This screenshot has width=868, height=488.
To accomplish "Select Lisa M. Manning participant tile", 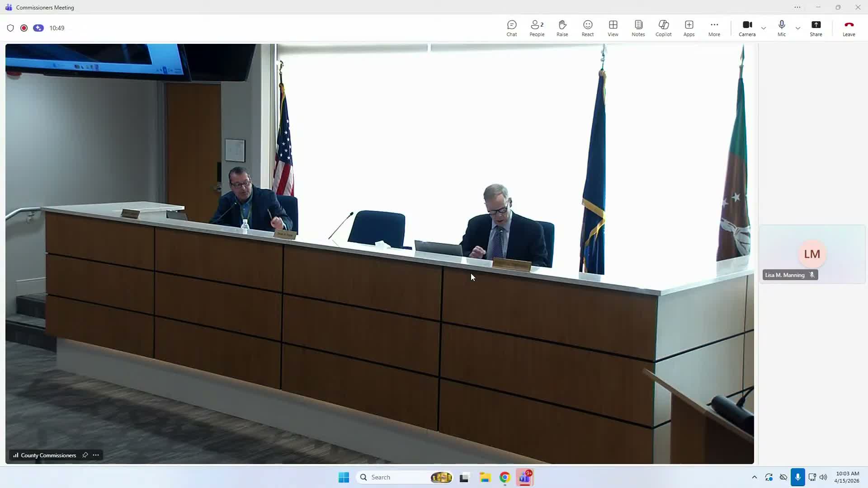I will click(812, 254).
